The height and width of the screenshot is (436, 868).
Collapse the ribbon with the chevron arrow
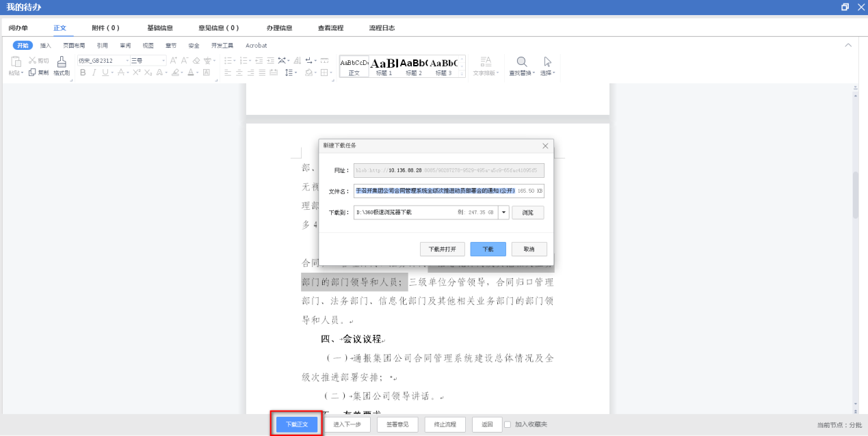(848, 45)
